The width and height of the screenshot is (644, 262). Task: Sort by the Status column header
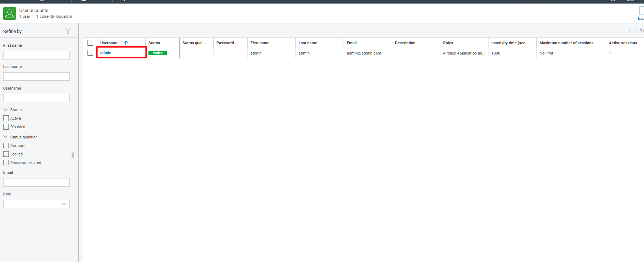[162, 43]
